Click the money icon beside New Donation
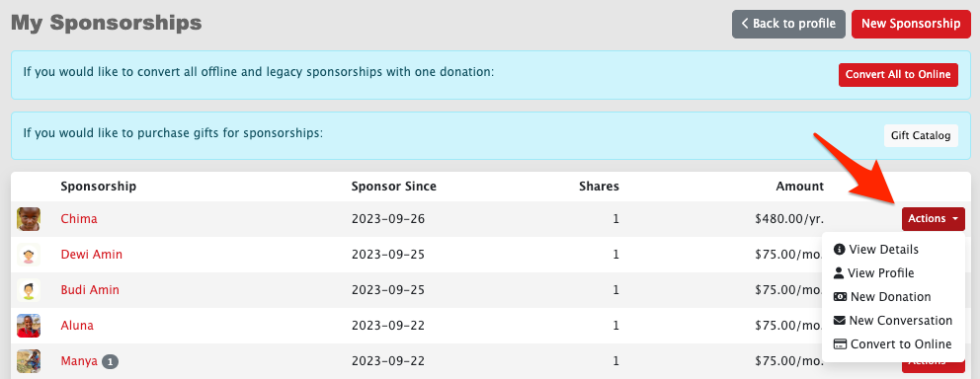The height and width of the screenshot is (379, 980). coord(840,296)
